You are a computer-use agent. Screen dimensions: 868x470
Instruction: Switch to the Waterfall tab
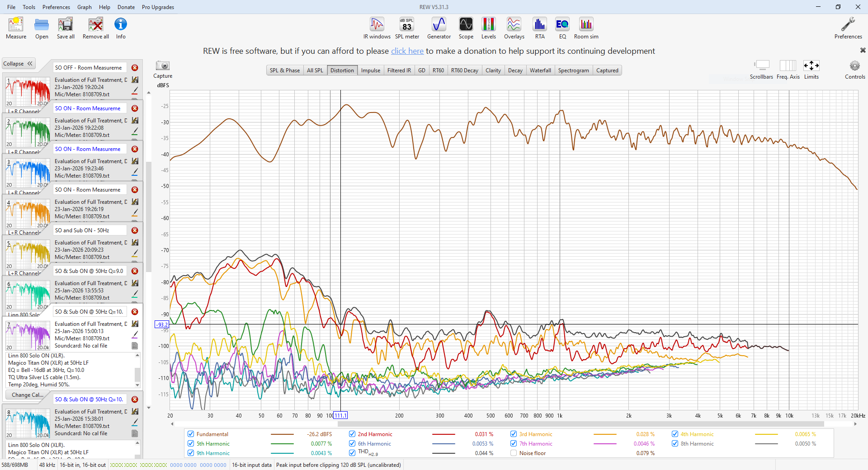click(x=540, y=70)
